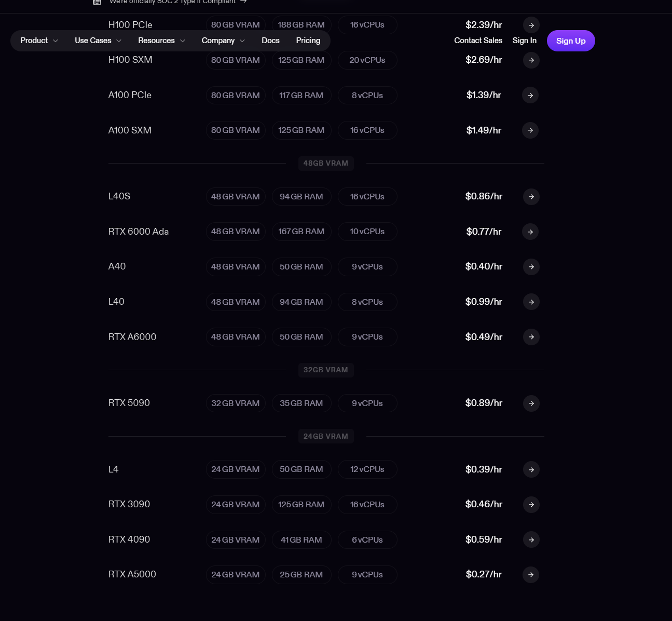This screenshot has width=672, height=621.
Task: Click the arrow icon in the A40 row
Action: (x=531, y=266)
